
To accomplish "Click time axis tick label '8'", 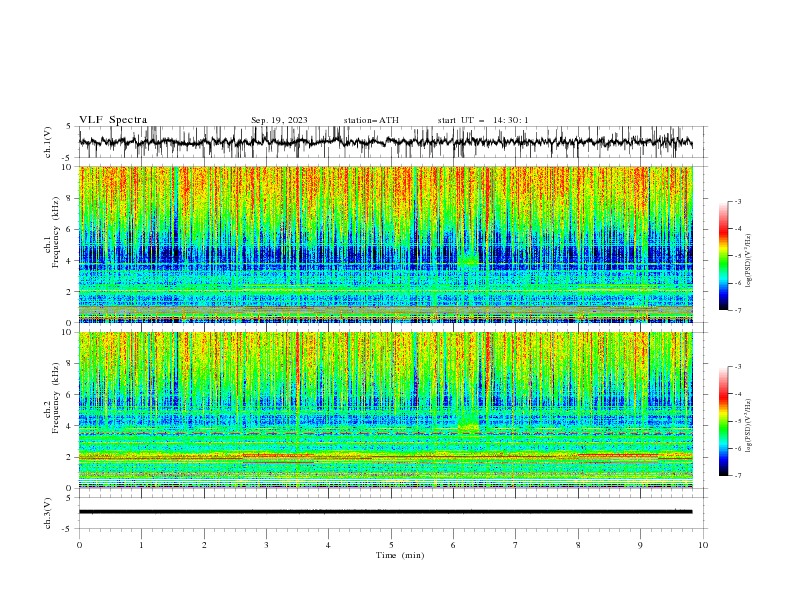I will 578,545.
